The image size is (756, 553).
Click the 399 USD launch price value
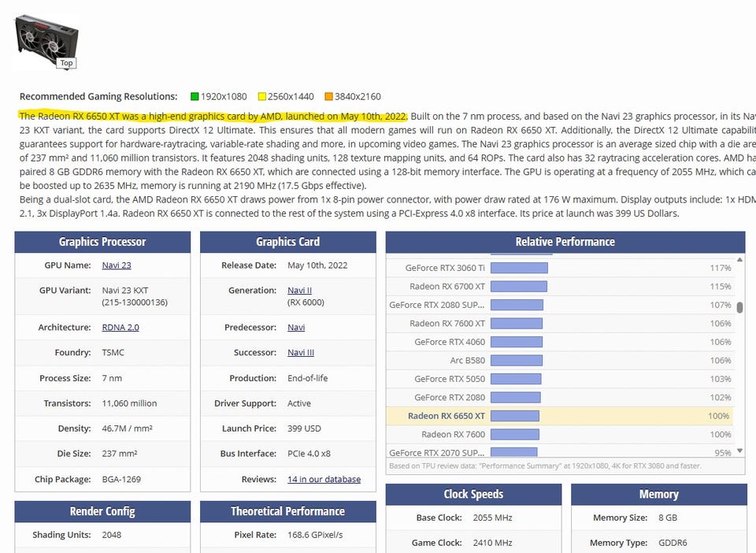[x=304, y=429]
